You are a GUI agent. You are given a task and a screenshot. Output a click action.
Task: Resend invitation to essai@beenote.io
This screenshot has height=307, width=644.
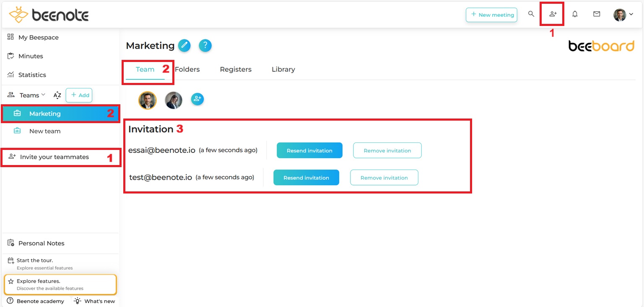coord(309,150)
